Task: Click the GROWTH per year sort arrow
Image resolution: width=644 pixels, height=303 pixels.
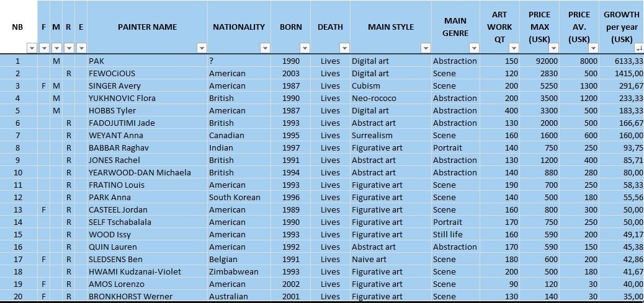Action: [638, 48]
